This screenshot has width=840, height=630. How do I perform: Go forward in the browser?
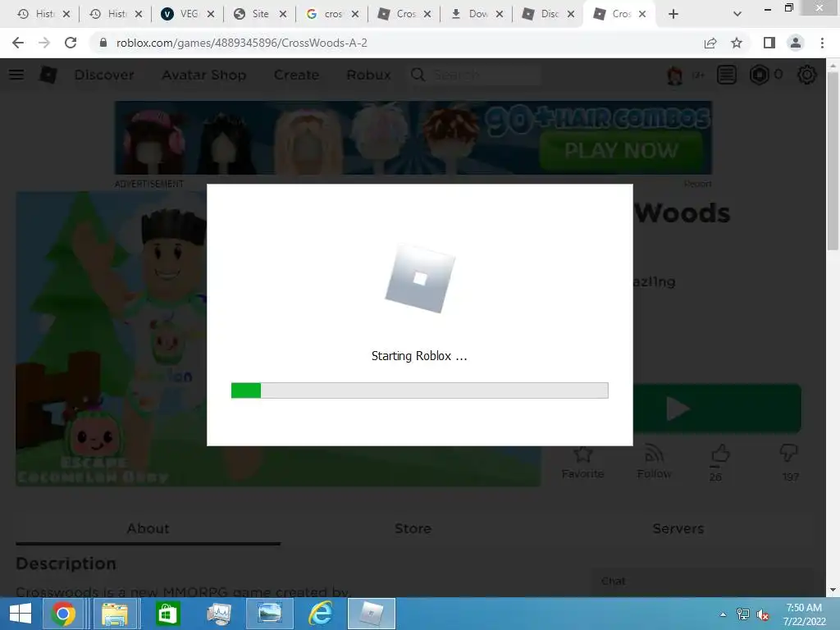point(44,43)
